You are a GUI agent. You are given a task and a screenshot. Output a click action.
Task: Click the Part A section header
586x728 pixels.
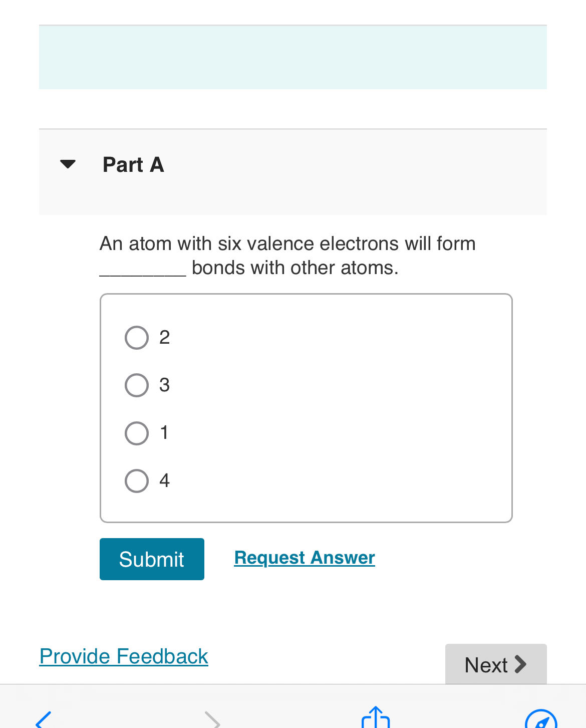click(x=133, y=164)
